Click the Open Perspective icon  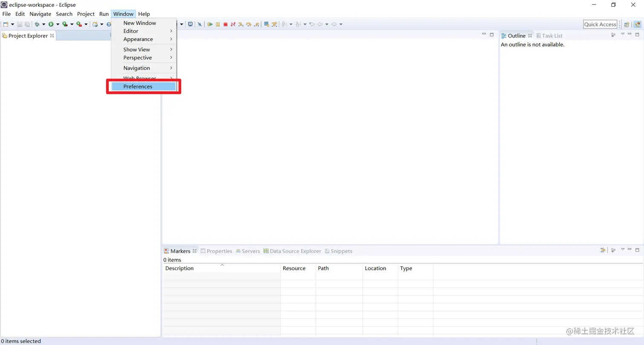(627, 24)
